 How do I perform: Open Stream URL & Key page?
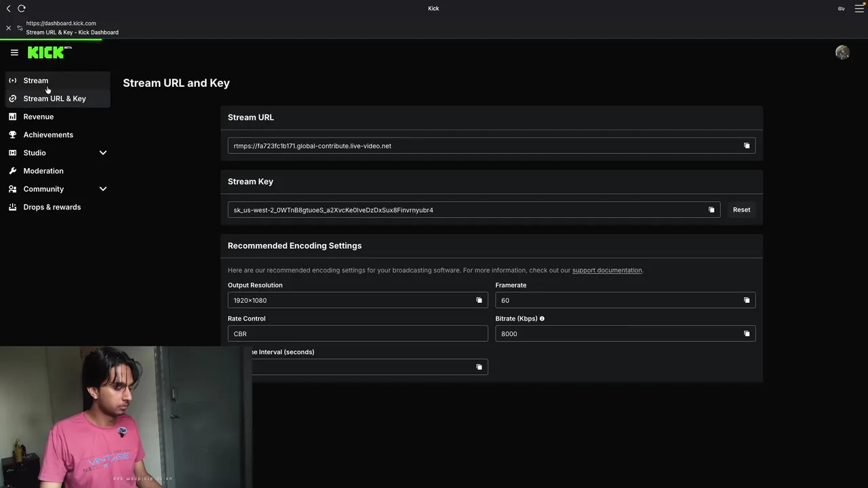[58, 98]
